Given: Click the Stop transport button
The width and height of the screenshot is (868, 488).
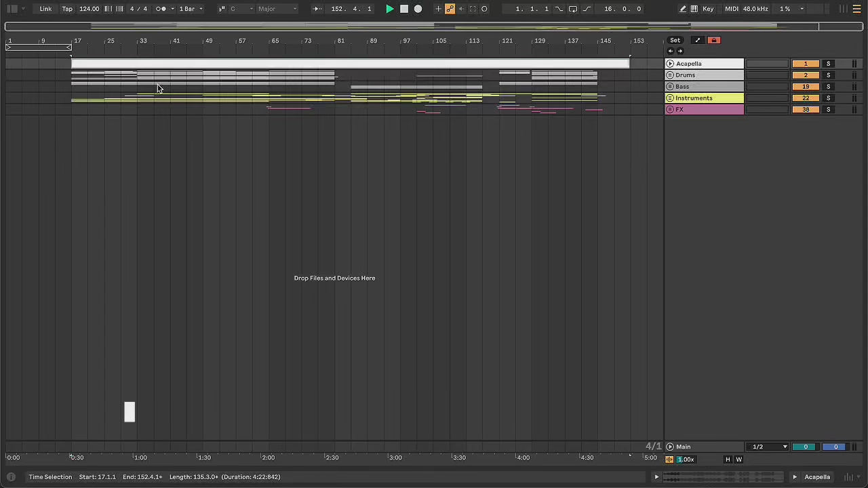Looking at the screenshot, I should (x=404, y=9).
